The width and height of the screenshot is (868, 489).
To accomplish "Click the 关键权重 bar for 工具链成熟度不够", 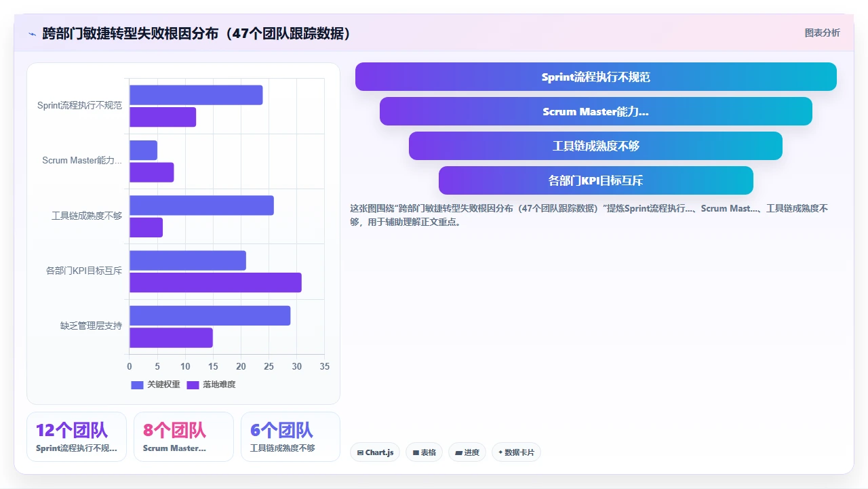I will [x=201, y=206].
